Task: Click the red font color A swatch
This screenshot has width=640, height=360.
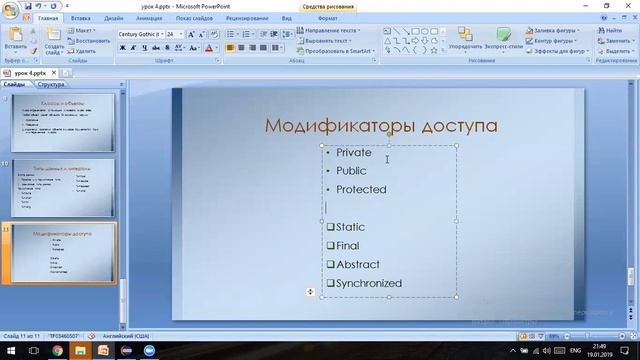Action: click(x=209, y=48)
